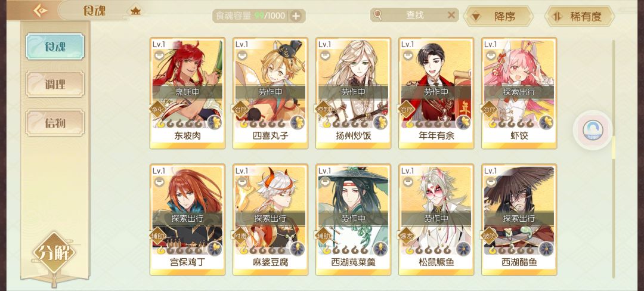This screenshot has height=291, width=644.
Task: Open the 稀有度 sort filter
Action: pos(579,17)
